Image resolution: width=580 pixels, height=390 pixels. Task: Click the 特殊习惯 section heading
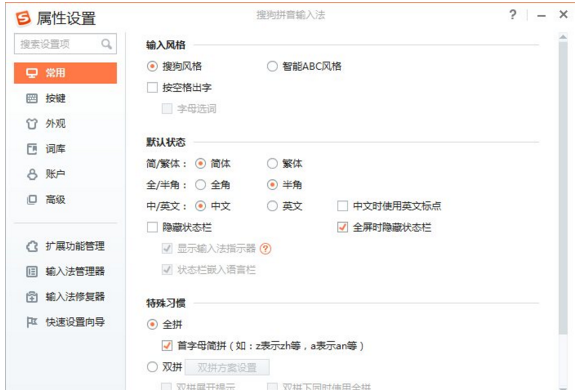(x=166, y=303)
